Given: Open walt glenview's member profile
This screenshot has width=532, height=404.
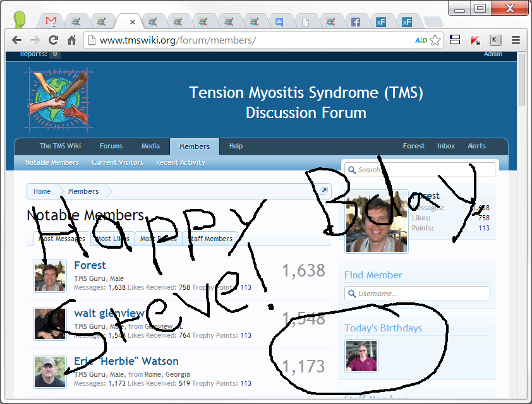Looking at the screenshot, I should [109, 313].
